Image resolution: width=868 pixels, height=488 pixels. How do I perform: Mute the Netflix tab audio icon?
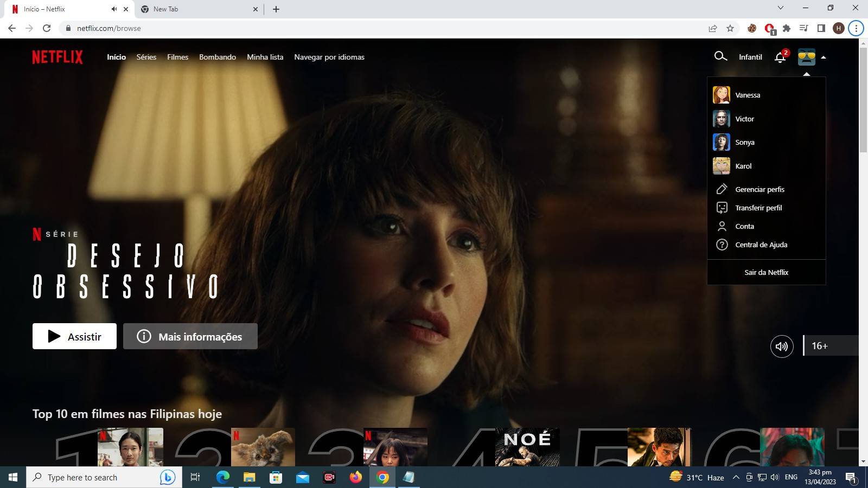[114, 9]
